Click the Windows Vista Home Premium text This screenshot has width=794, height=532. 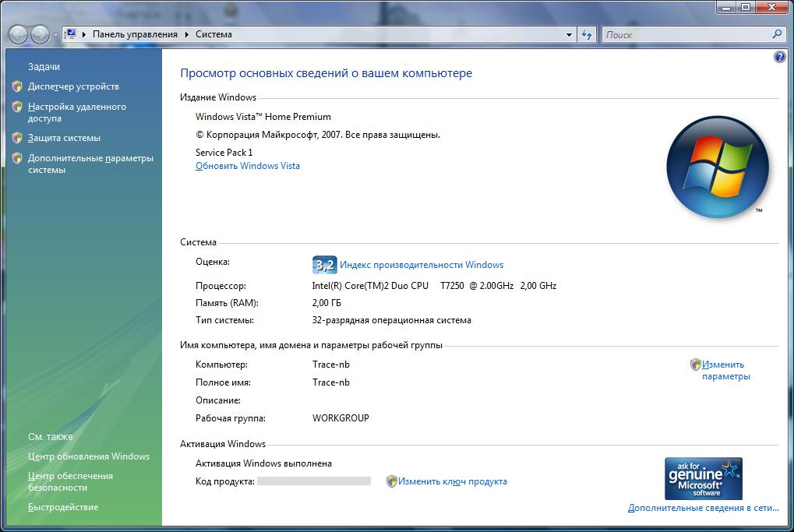point(263,117)
